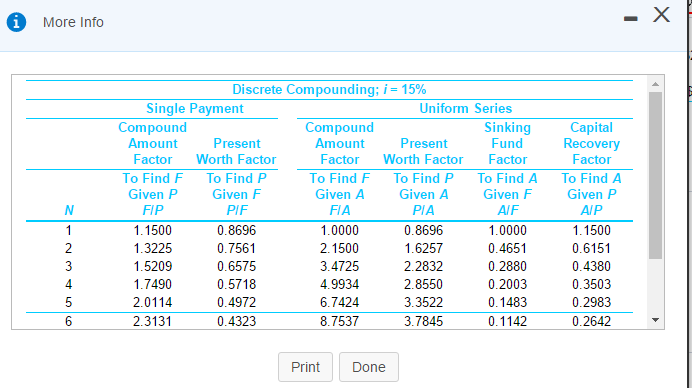
Task: Click the 'A/P' column label
Action: coord(591,210)
